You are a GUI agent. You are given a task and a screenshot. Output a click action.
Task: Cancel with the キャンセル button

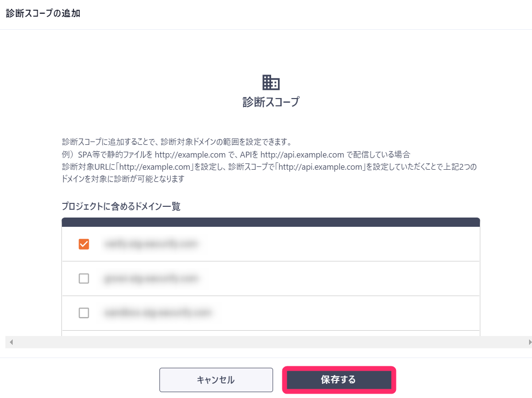(216, 379)
